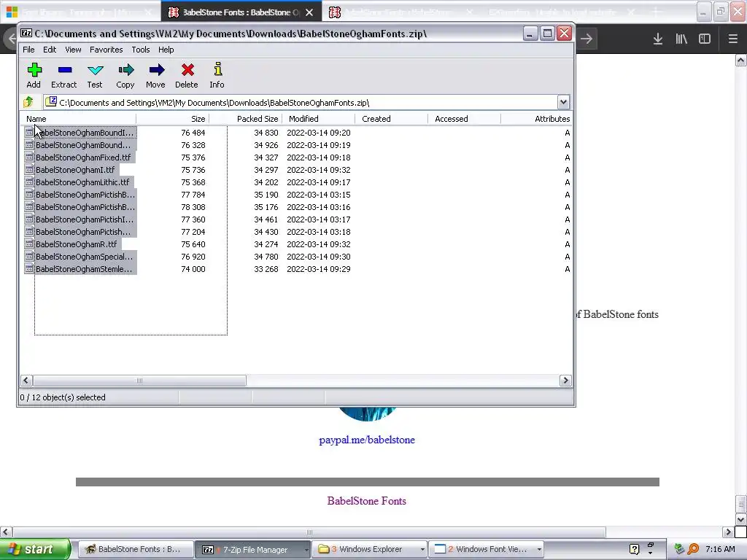Click packed size value 33 268
747x560 pixels.
pos(266,268)
